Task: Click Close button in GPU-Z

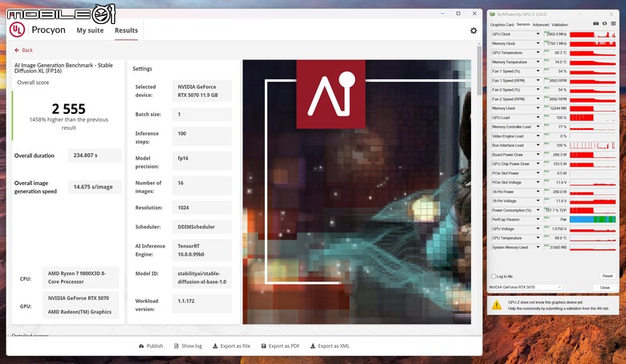Action: click(x=605, y=288)
